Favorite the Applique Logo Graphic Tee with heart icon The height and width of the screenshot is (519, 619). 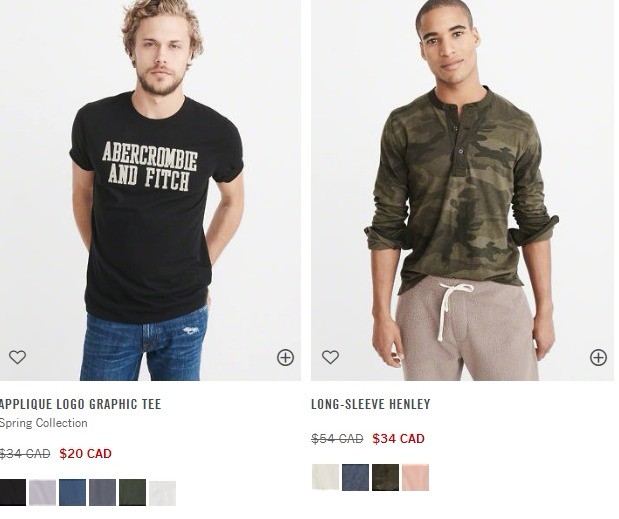[x=17, y=357]
